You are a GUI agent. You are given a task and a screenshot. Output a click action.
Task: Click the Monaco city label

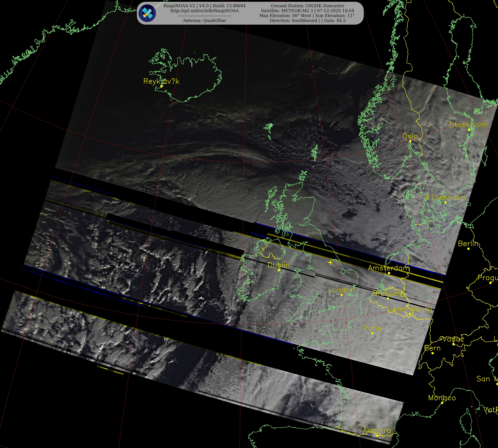pos(442,398)
